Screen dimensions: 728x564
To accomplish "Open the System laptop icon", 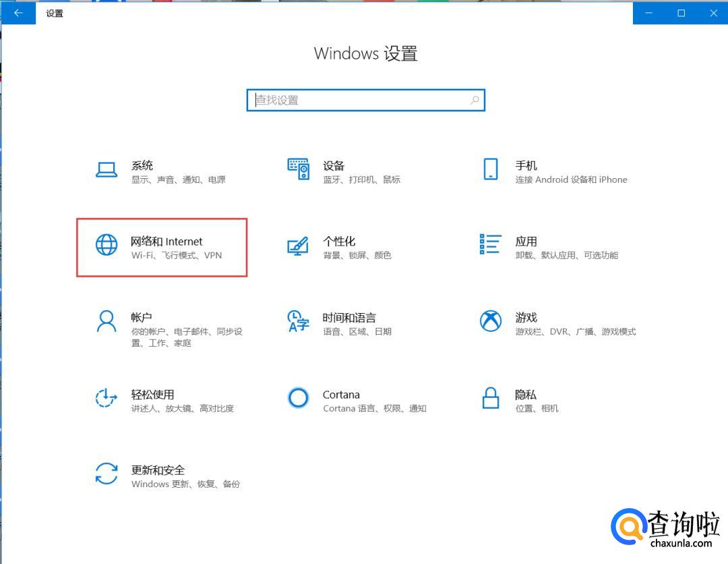I will point(107,169).
